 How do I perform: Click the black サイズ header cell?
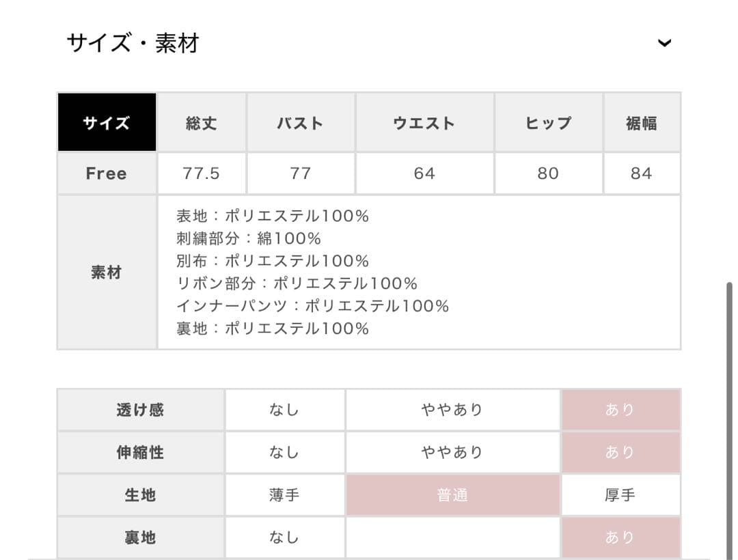[107, 122]
